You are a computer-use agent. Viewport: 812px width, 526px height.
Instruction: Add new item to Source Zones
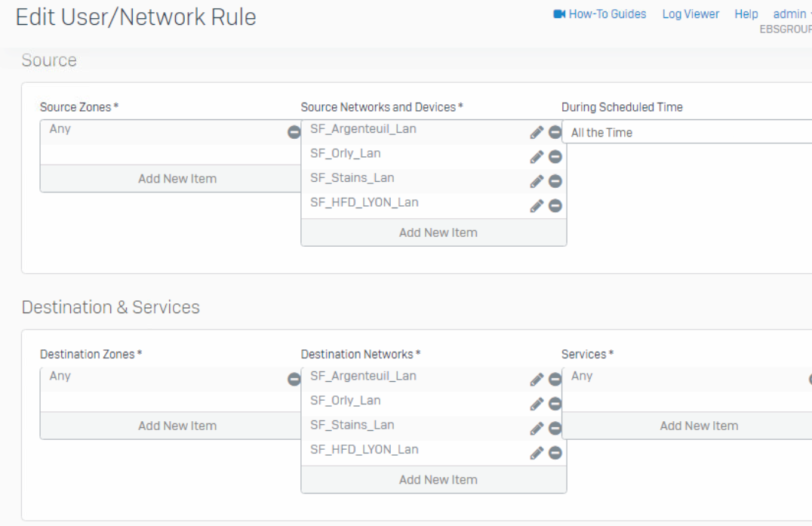click(177, 179)
